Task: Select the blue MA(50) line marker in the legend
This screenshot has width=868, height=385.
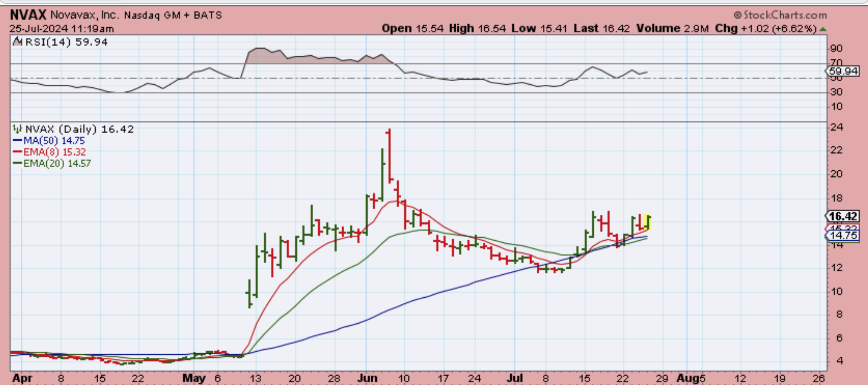Action: [17, 140]
